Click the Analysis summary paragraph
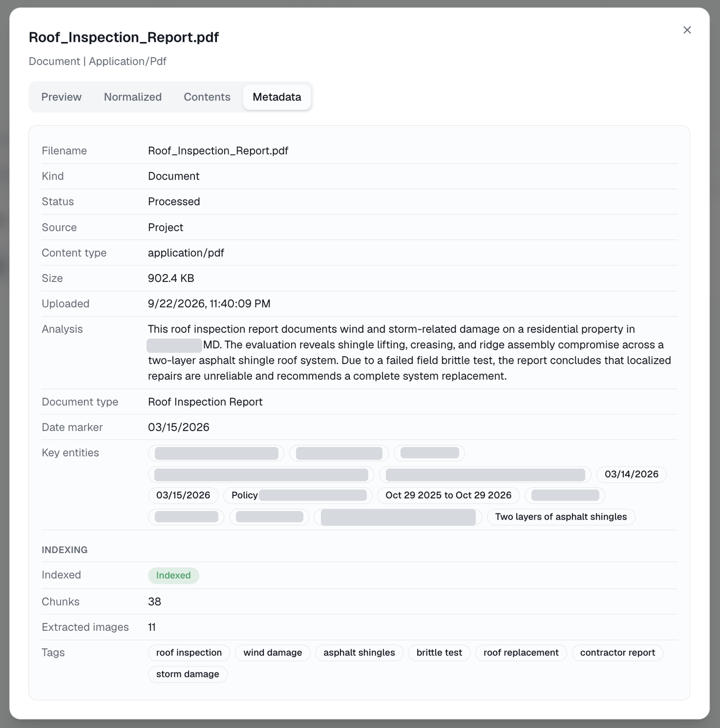 pyautogui.click(x=409, y=352)
